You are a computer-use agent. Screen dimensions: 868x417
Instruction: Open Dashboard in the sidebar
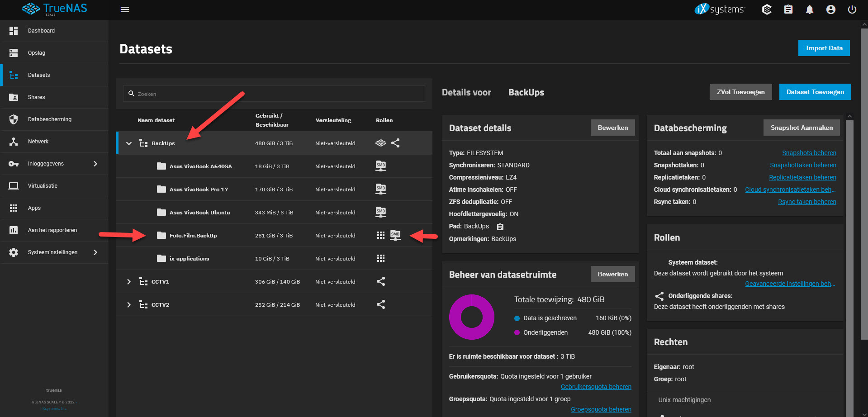[54, 31]
